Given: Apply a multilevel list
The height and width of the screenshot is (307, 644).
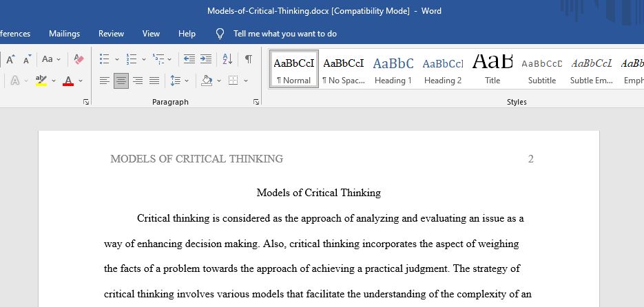Looking at the screenshot, I should 158,59.
